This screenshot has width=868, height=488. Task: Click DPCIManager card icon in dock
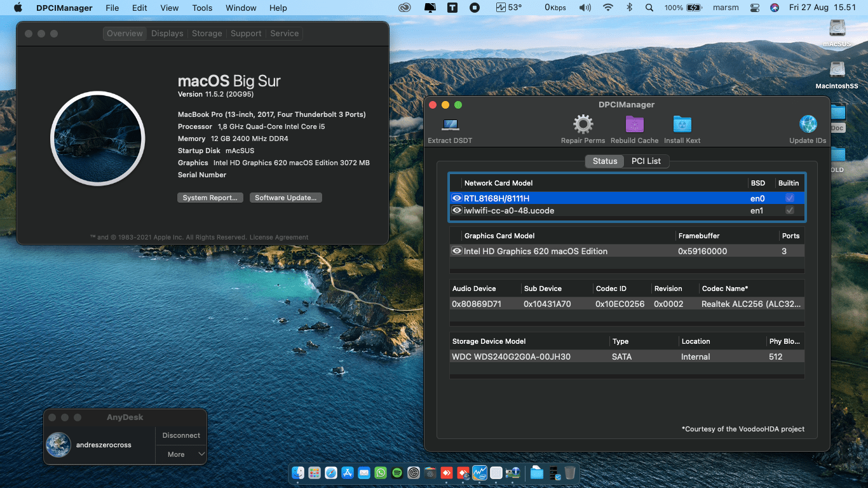(x=513, y=473)
